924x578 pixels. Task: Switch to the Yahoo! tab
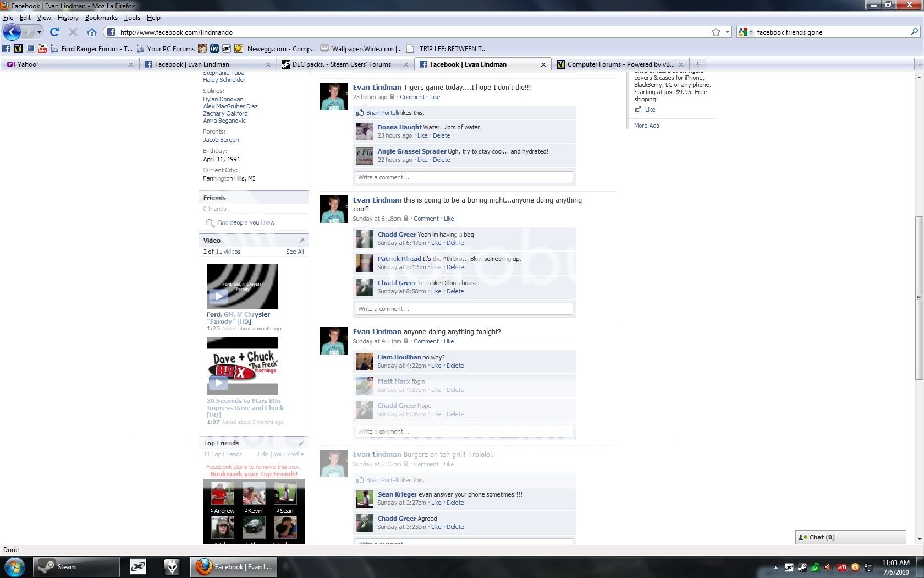tap(69, 64)
